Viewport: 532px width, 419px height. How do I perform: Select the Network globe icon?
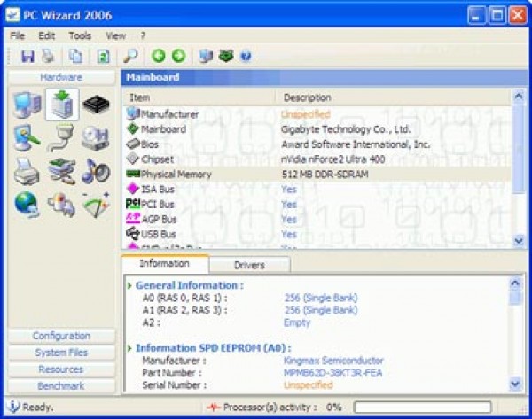(x=27, y=205)
